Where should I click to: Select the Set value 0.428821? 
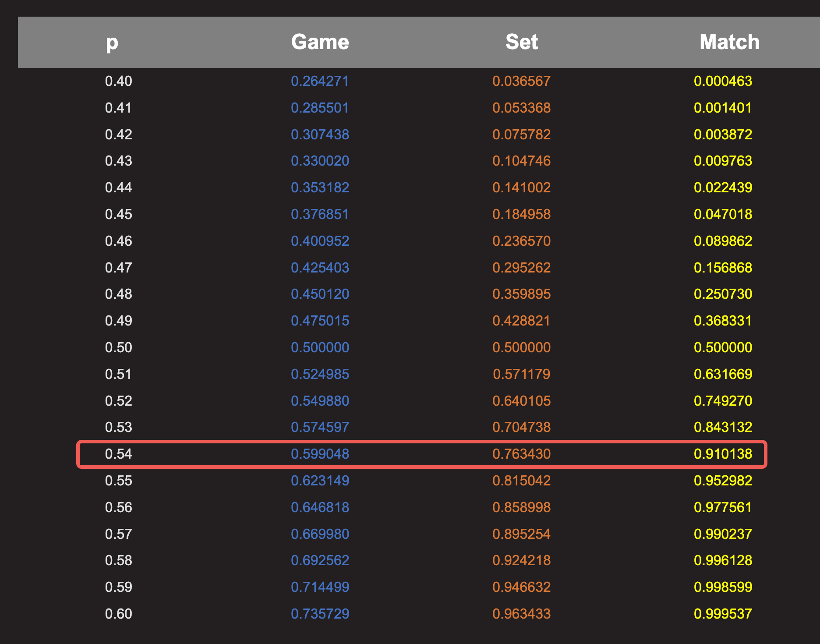(521, 321)
